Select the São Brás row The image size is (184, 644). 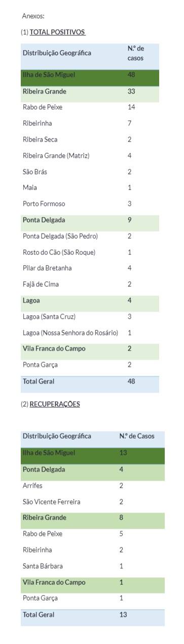(90, 172)
